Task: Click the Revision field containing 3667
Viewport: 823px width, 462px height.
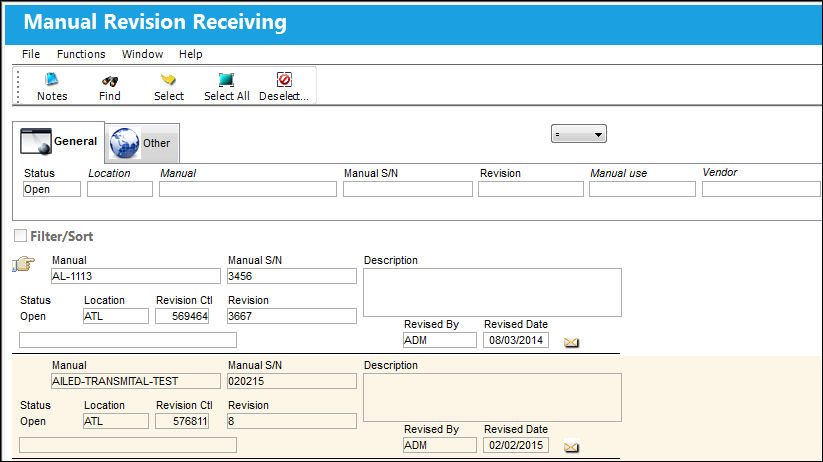Action: (x=292, y=316)
